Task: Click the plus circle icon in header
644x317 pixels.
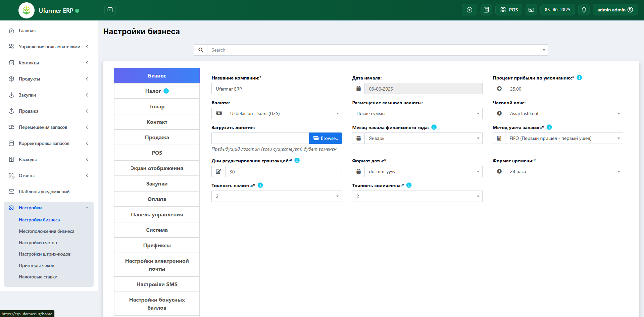Action: point(469,10)
